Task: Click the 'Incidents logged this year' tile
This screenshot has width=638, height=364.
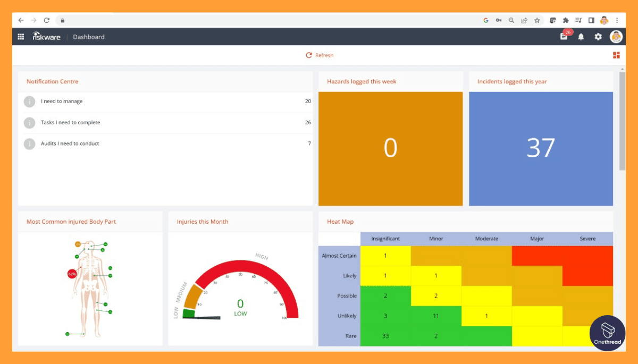Action: [x=541, y=148]
